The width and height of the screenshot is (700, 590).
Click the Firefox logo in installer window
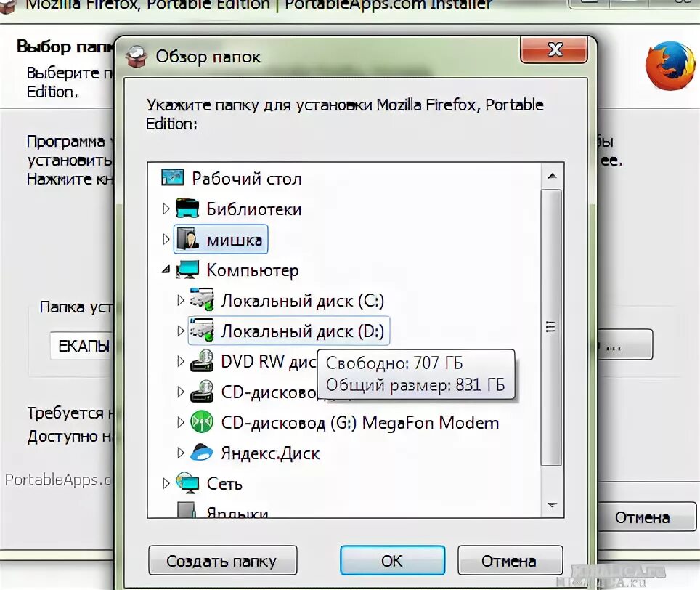click(670, 66)
